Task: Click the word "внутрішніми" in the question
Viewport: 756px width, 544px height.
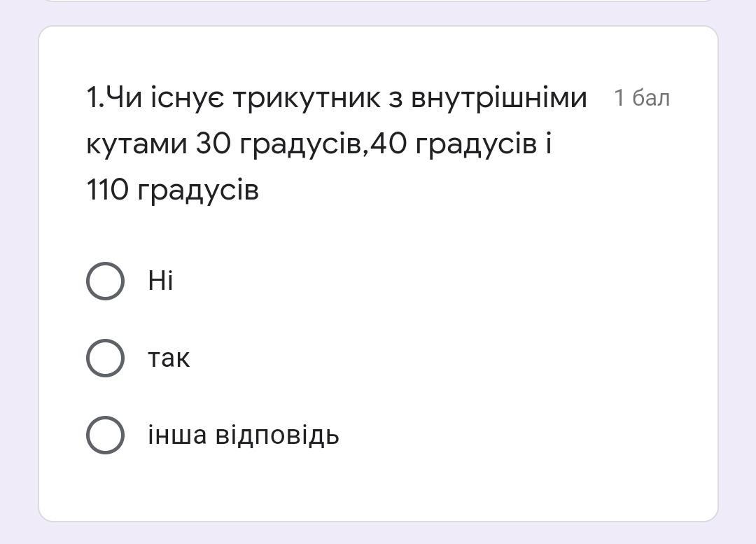Action: [x=499, y=99]
